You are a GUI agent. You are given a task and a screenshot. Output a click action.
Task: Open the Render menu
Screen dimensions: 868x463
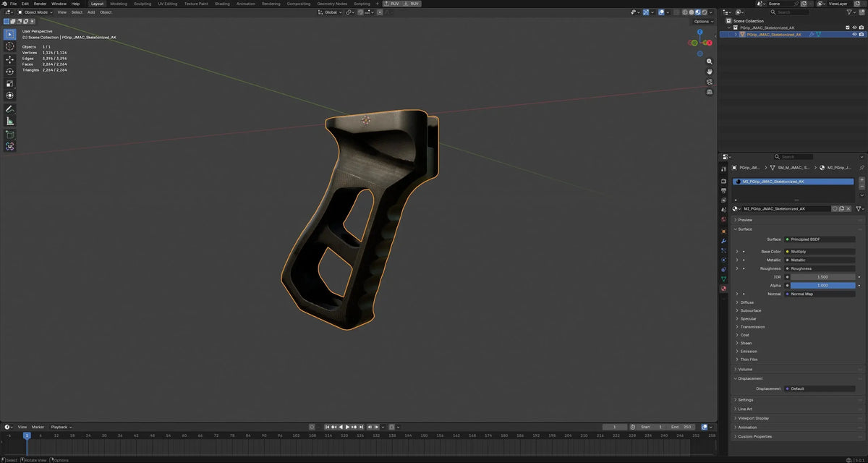(x=40, y=4)
